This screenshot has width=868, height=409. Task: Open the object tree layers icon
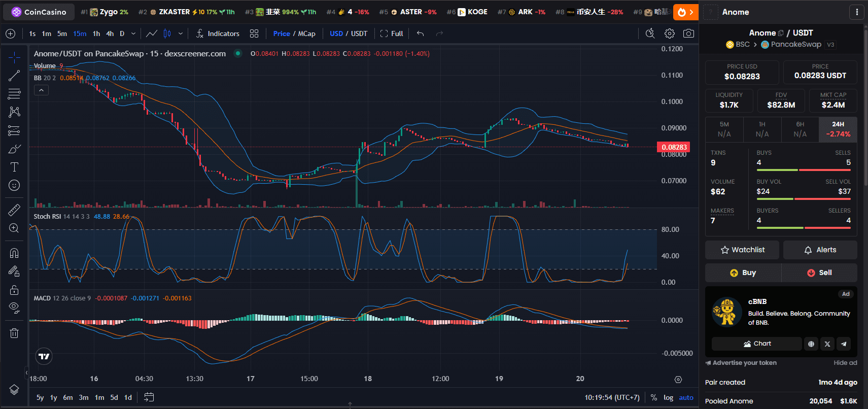pos(14,390)
